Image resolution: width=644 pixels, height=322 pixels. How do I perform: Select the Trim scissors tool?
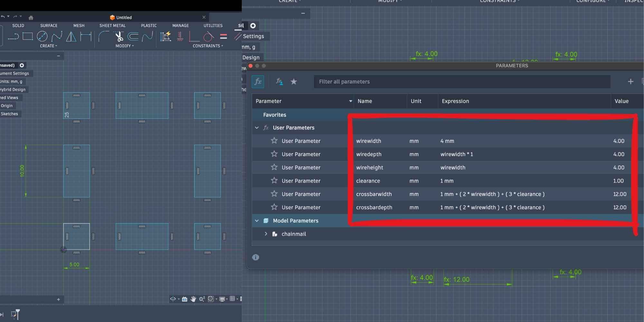119,36
